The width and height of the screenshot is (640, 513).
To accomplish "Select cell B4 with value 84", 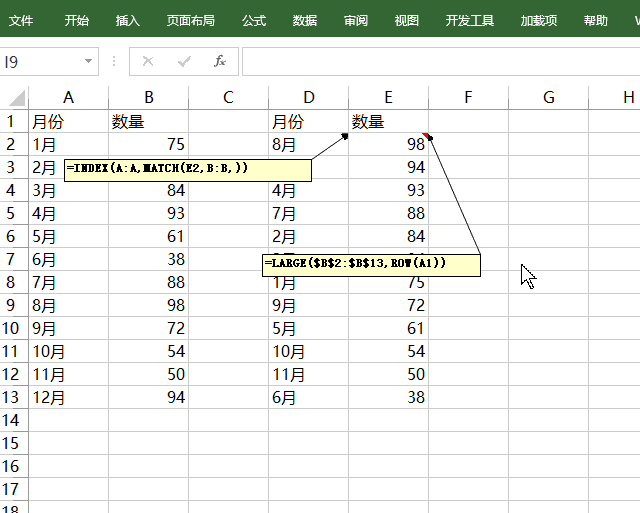I will coord(149,190).
